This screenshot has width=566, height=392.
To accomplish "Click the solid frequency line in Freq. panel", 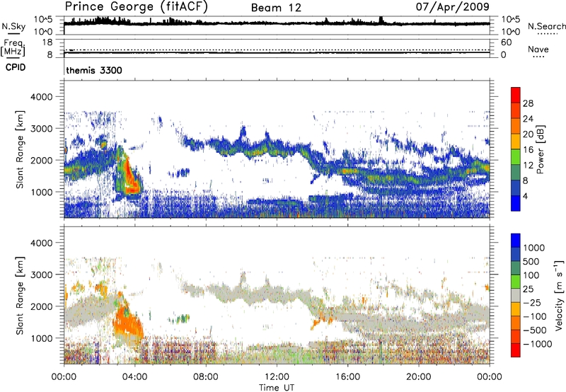I will pos(277,52).
